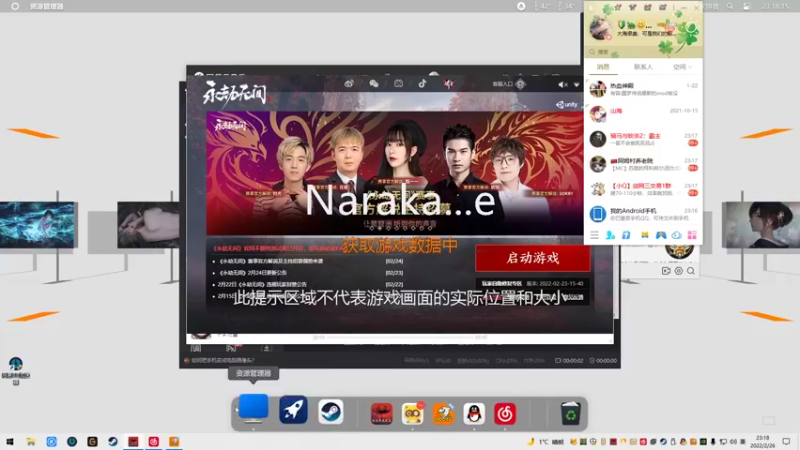Image resolution: width=800 pixels, height=450 pixels.
Task: Toggle the launcher's speaker mute icon
Action: [x=563, y=85]
